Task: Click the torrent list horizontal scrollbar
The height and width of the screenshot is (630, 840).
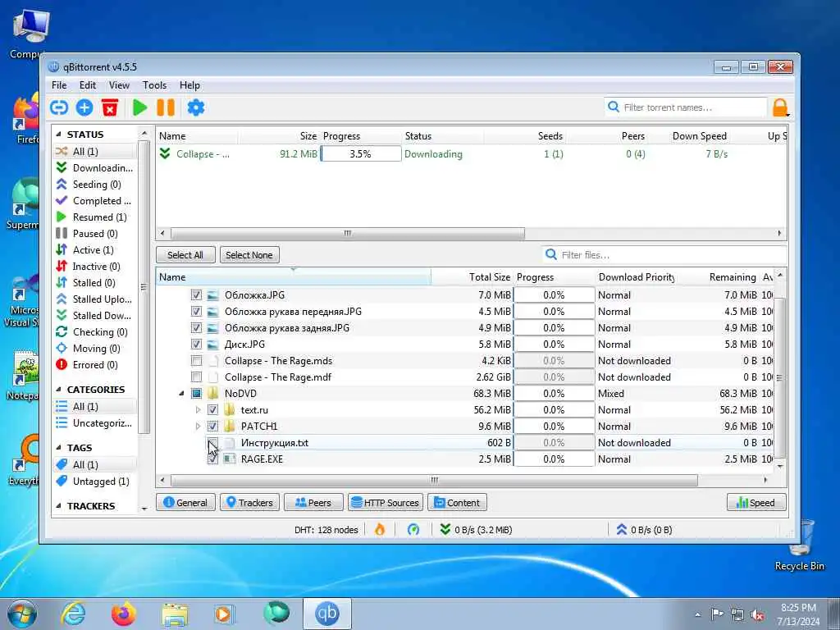Action: click(347, 234)
